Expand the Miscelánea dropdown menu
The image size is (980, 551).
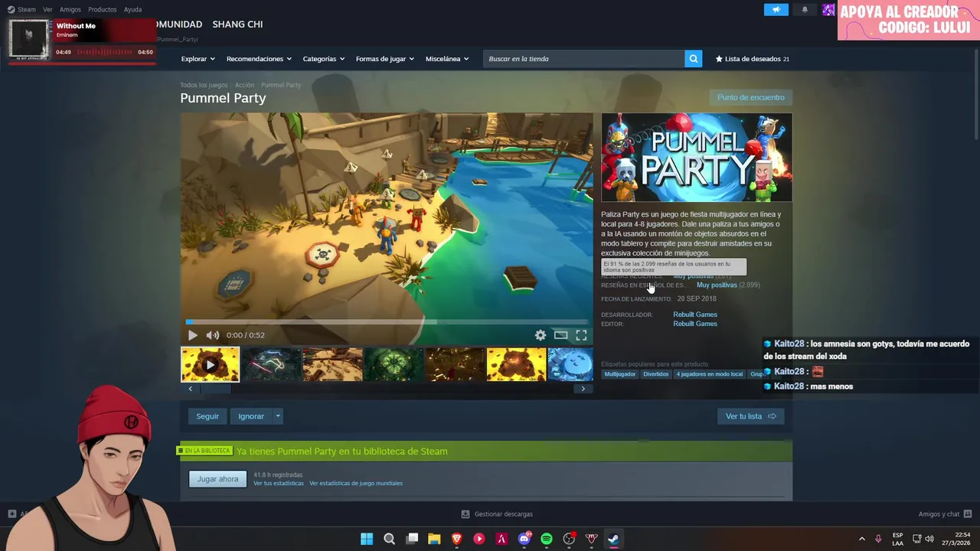point(447,59)
